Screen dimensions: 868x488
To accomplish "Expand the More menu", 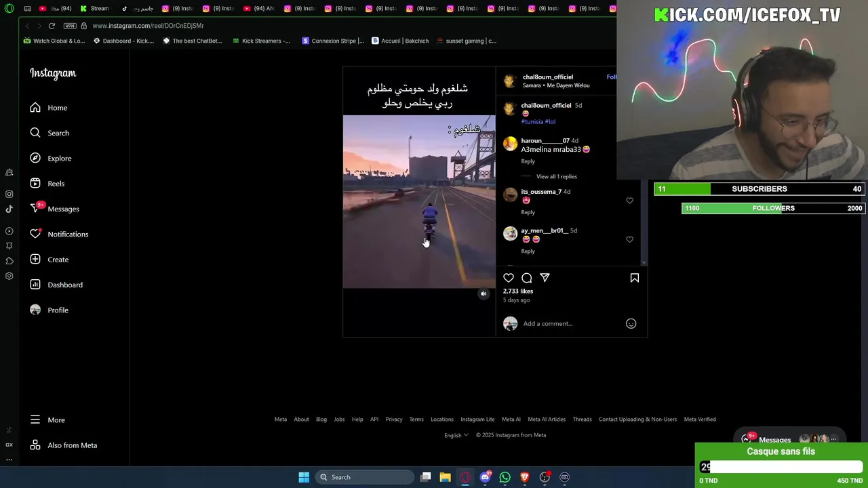I will click(47, 420).
